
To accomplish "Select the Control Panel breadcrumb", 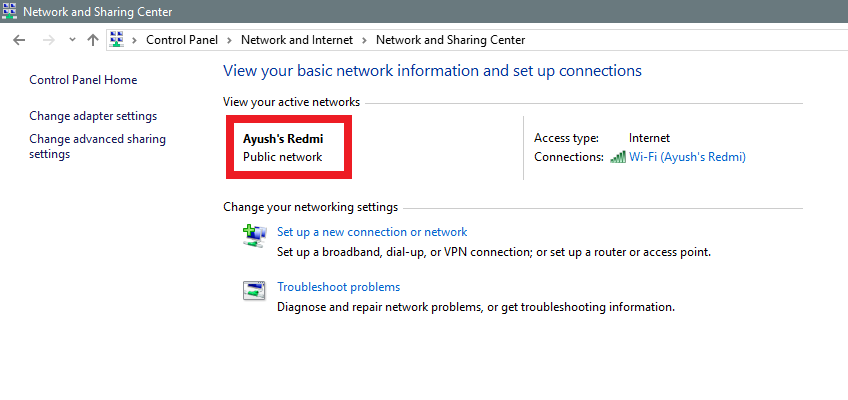I will [182, 40].
